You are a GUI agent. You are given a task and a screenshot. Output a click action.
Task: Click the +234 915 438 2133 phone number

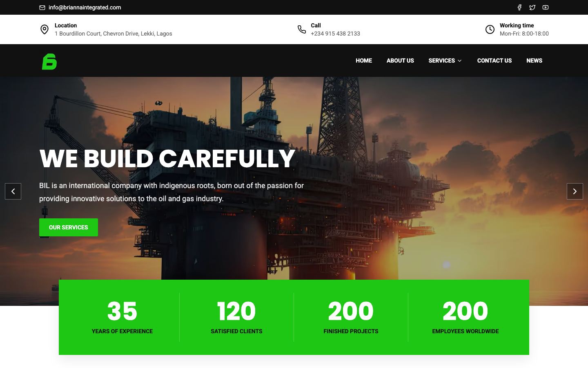pyautogui.click(x=335, y=34)
